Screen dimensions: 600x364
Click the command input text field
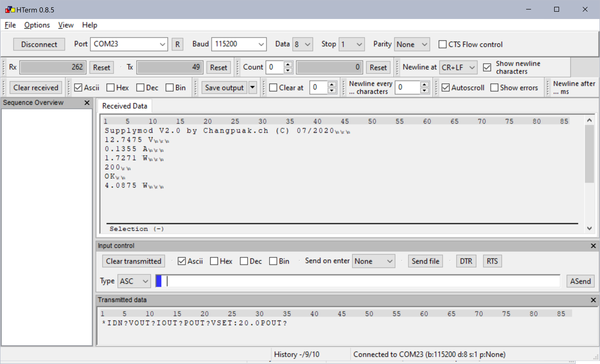click(358, 281)
